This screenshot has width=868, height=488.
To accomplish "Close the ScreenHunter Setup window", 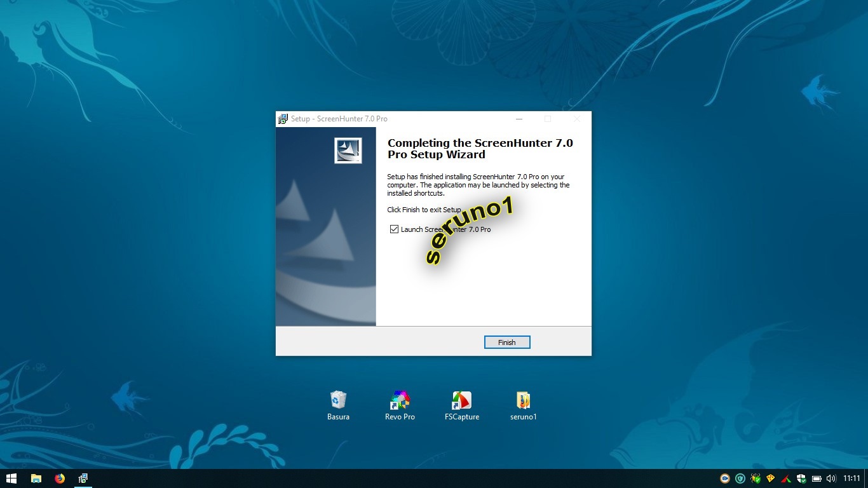I will 577,119.
